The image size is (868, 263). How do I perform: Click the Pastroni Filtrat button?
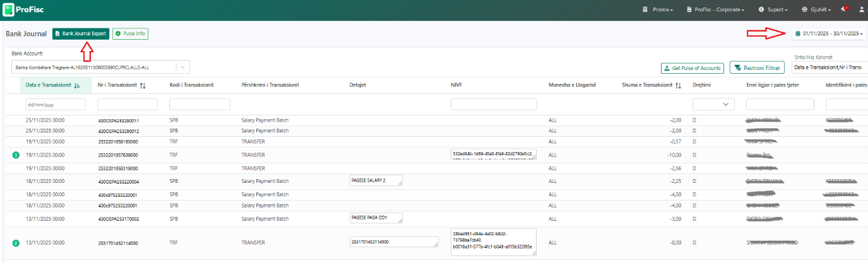(757, 67)
